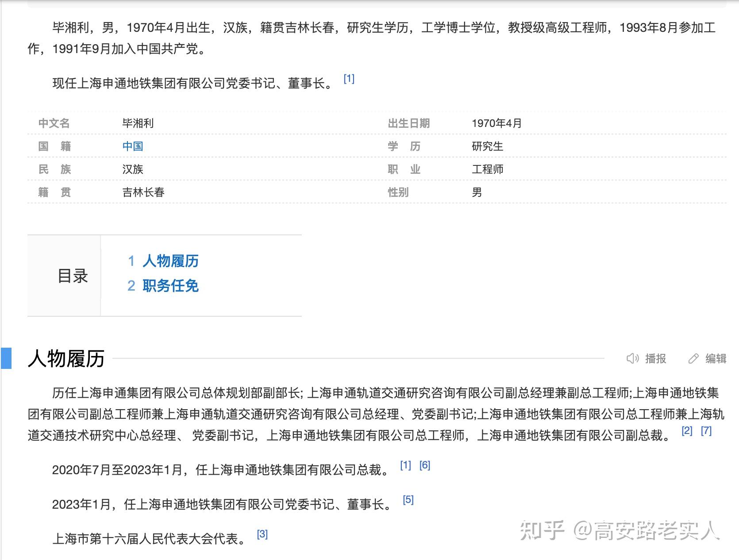
Task: Open citation [6] after 集团有限公司总裁
Action: (425, 465)
